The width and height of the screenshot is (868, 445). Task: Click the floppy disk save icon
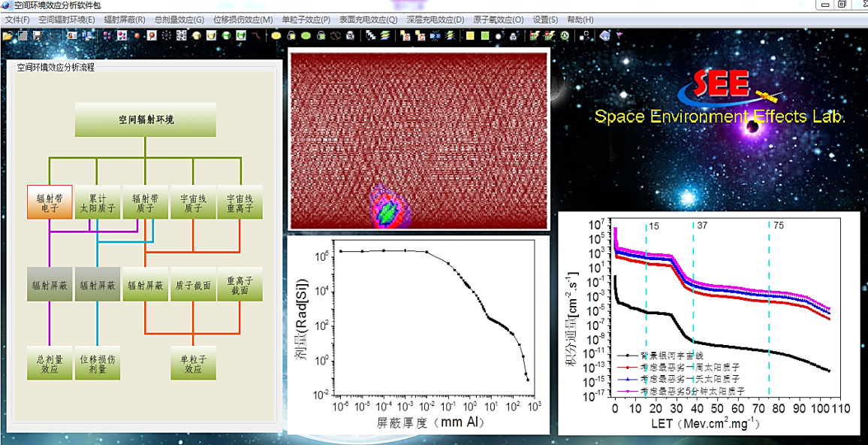(x=37, y=35)
